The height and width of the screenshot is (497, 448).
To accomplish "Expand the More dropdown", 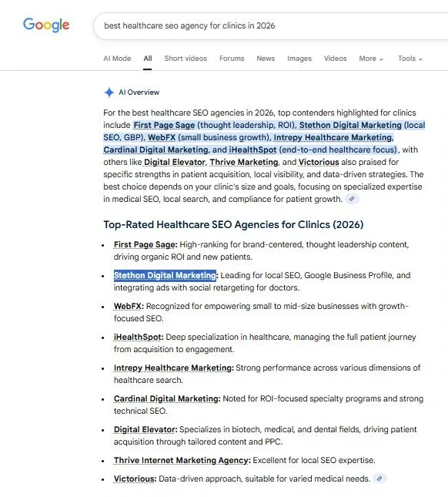I will pyautogui.click(x=371, y=59).
